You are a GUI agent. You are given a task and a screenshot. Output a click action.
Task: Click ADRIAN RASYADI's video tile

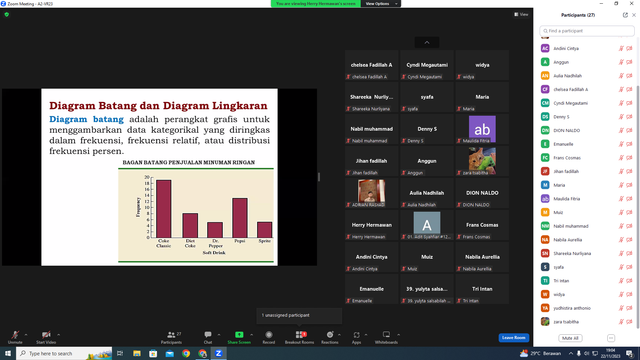point(371,193)
